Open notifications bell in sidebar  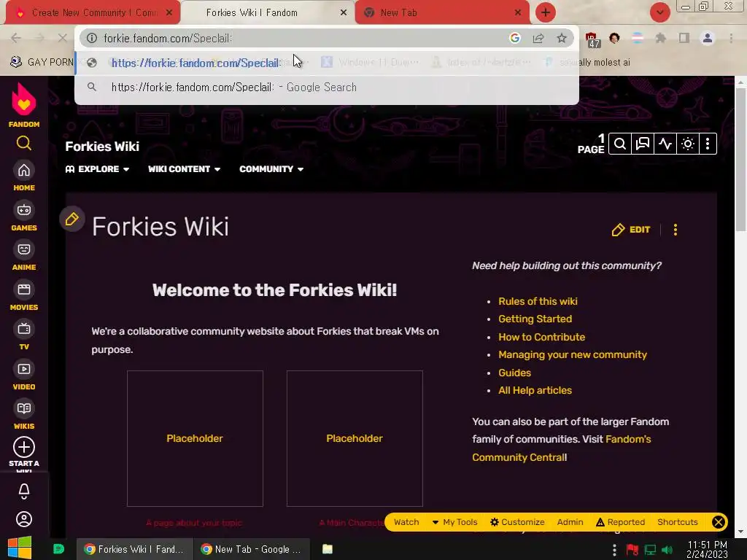click(x=24, y=491)
